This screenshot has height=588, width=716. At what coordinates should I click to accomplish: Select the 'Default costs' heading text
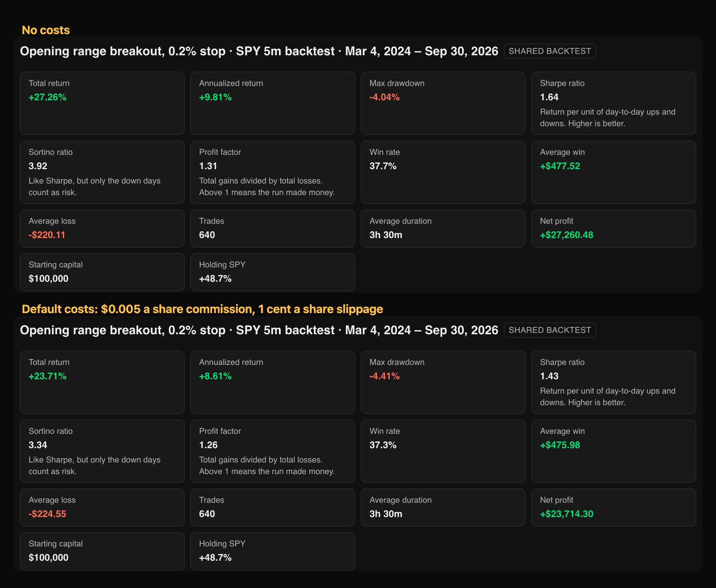(202, 309)
